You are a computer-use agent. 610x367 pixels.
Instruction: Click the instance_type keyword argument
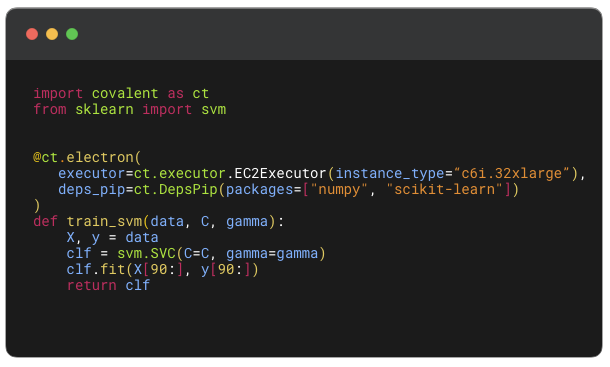[x=390, y=173]
